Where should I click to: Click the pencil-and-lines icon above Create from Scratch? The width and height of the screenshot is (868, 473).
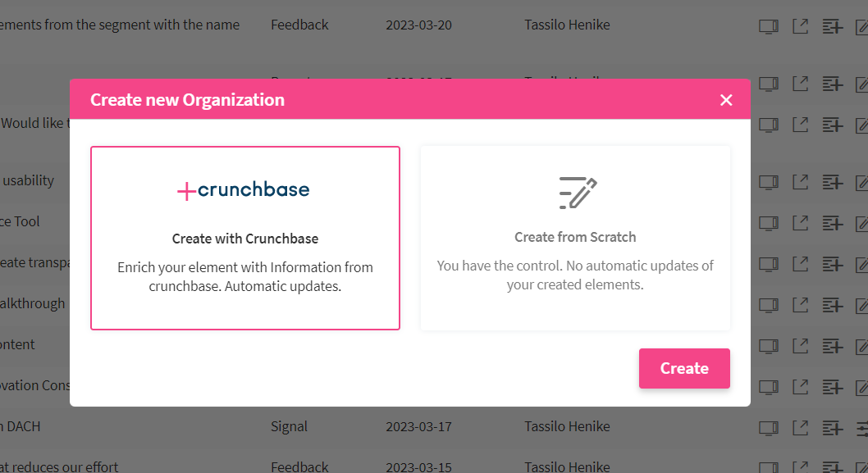578,193
